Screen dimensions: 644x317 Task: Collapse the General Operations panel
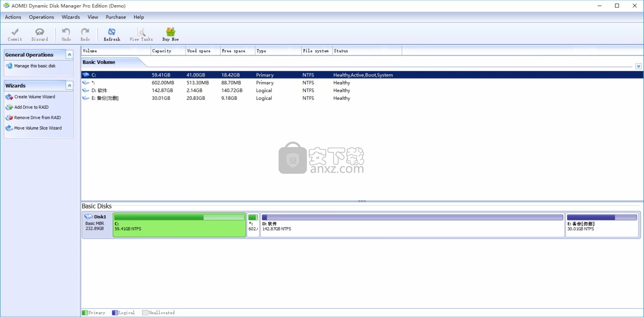coord(69,55)
